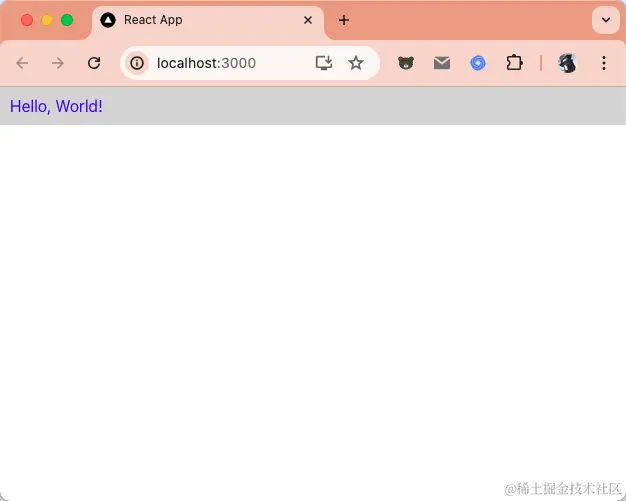Open the mail envelope extension

tap(442, 63)
